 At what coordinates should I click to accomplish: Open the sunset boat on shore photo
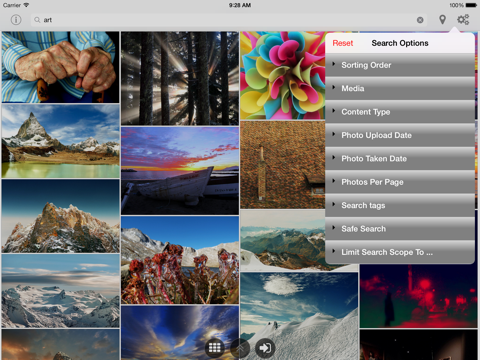(180, 171)
